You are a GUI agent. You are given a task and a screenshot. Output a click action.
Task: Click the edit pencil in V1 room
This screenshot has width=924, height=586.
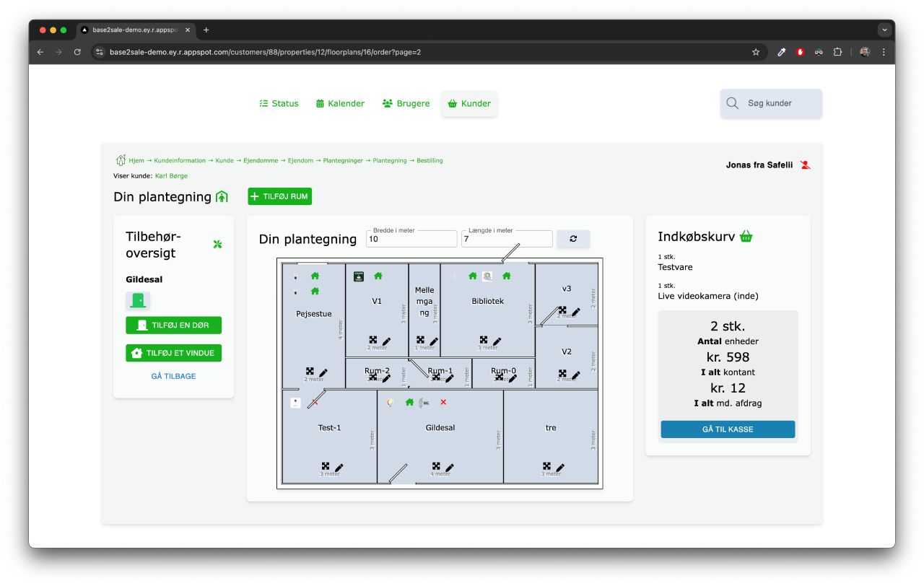[x=386, y=341]
